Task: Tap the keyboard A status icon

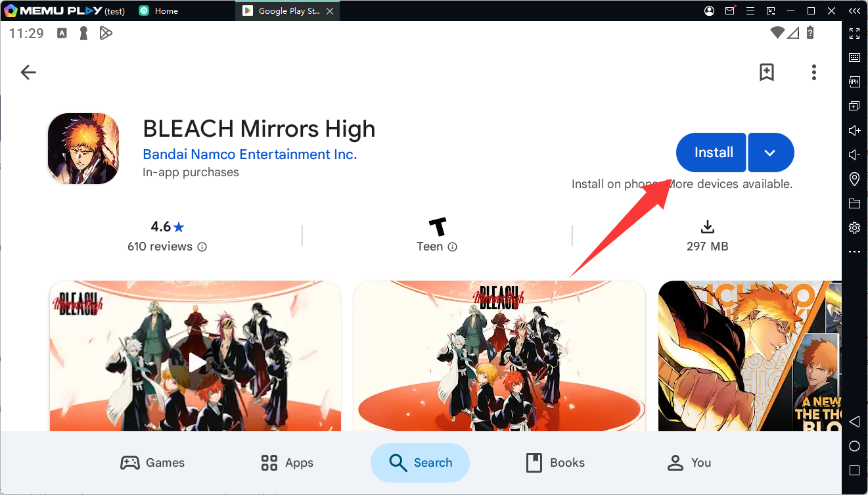Action: (62, 33)
